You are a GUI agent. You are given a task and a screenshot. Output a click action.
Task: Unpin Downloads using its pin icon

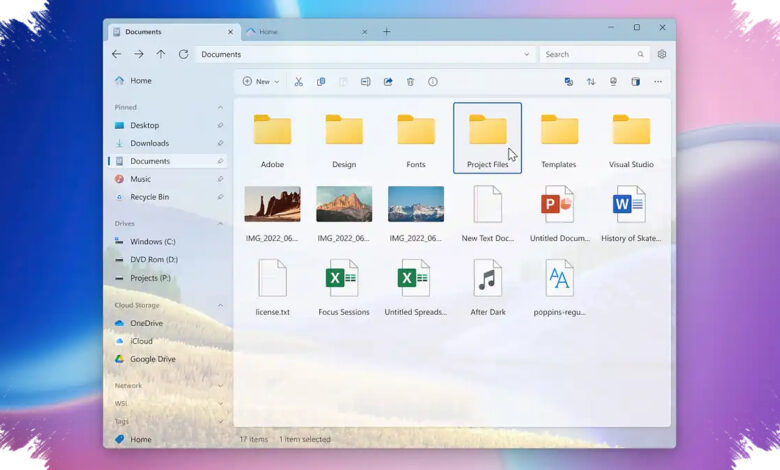pos(220,143)
